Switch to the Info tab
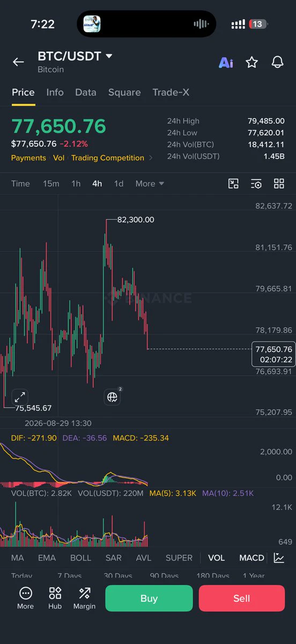The height and width of the screenshot is (644, 296). (x=55, y=92)
